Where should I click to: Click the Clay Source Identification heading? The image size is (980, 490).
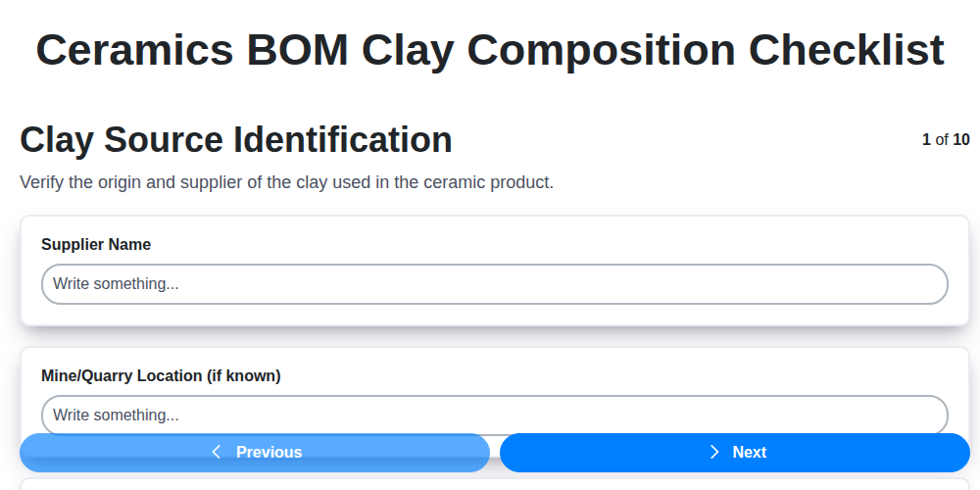[x=236, y=140]
